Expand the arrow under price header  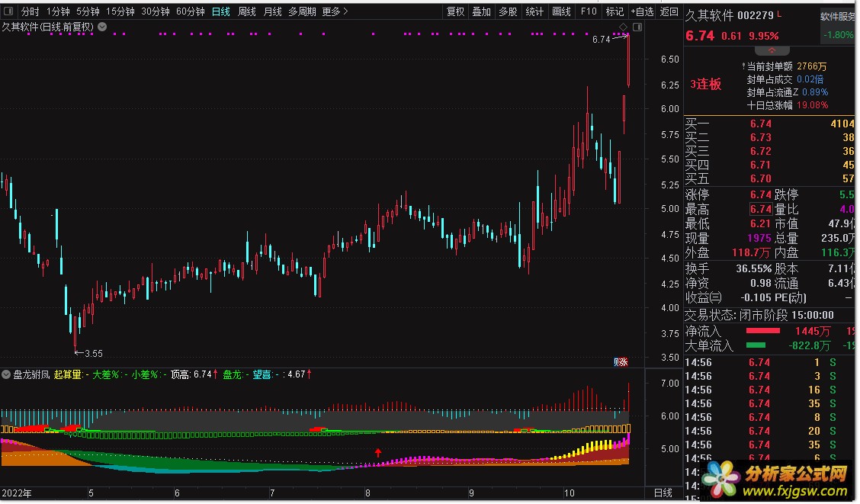(x=772, y=50)
